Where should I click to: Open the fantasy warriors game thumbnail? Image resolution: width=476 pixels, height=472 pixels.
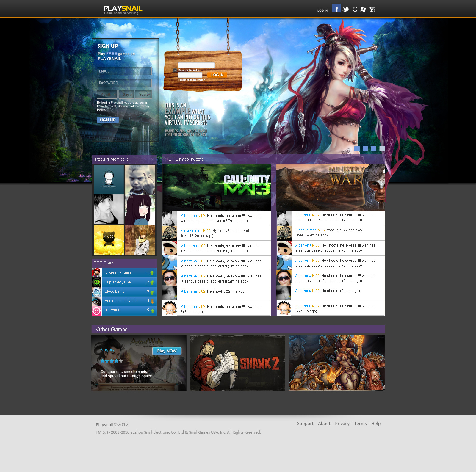336,363
